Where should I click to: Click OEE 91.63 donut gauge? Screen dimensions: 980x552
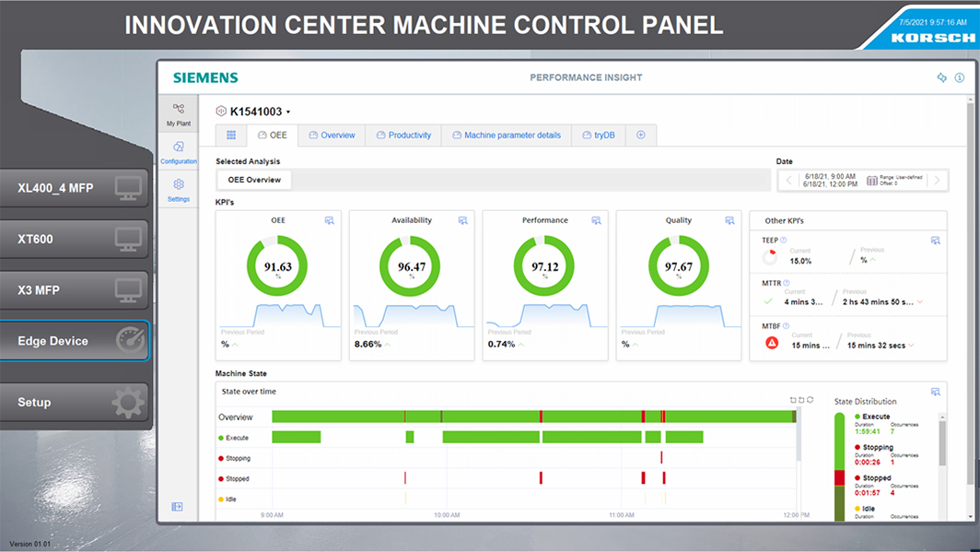pos(277,266)
